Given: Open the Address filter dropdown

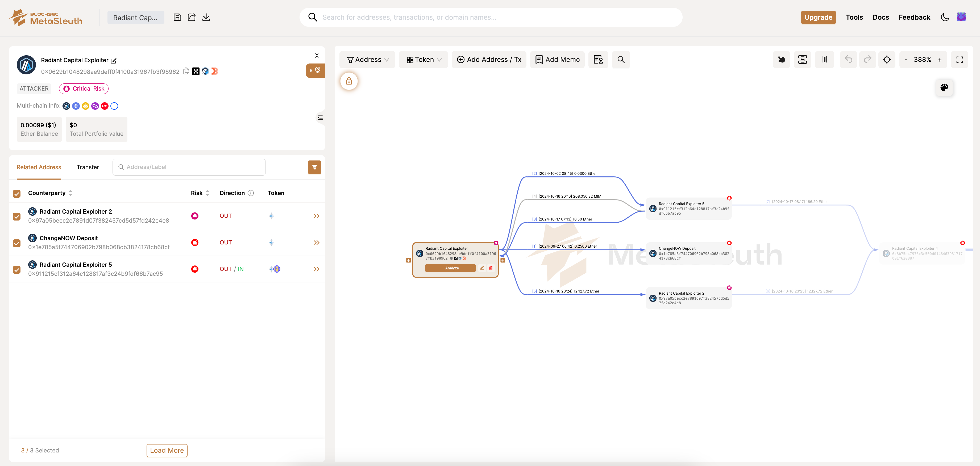Looking at the screenshot, I should [368, 59].
